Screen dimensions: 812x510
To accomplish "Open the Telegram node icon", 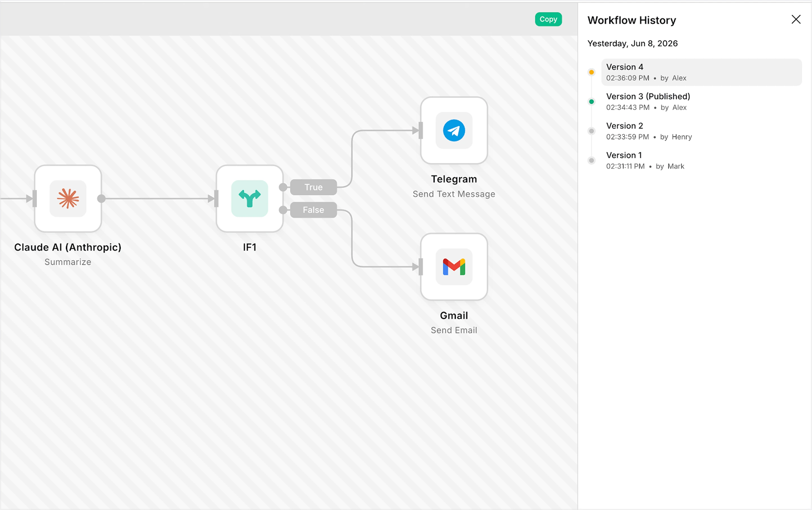I will (x=454, y=130).
